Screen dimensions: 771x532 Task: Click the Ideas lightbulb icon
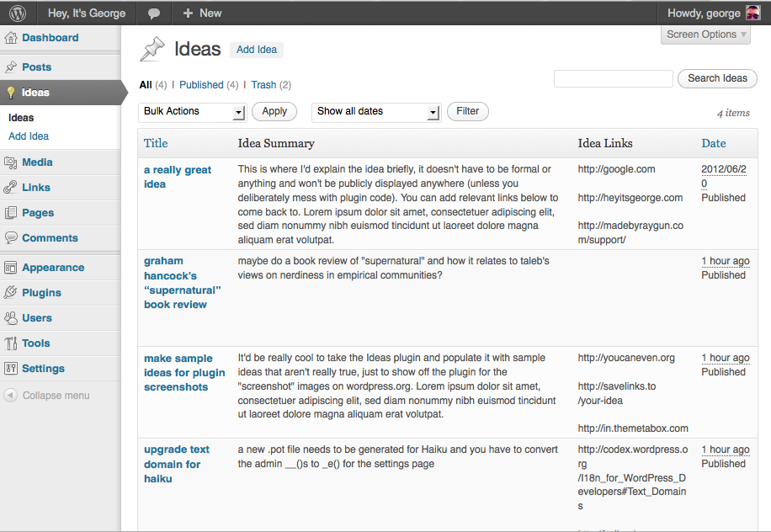10,93
